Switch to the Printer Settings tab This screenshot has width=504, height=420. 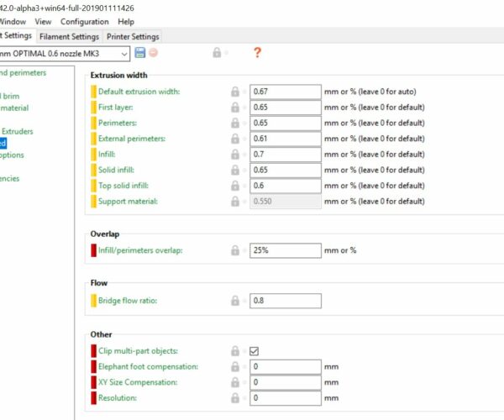click(132, 36)
